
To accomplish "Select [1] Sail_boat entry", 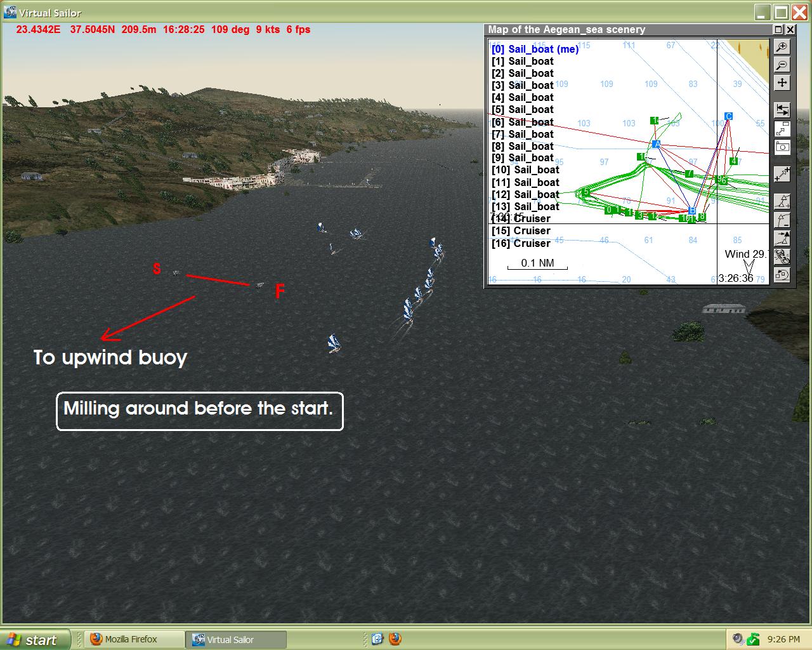I will (522, 61).
